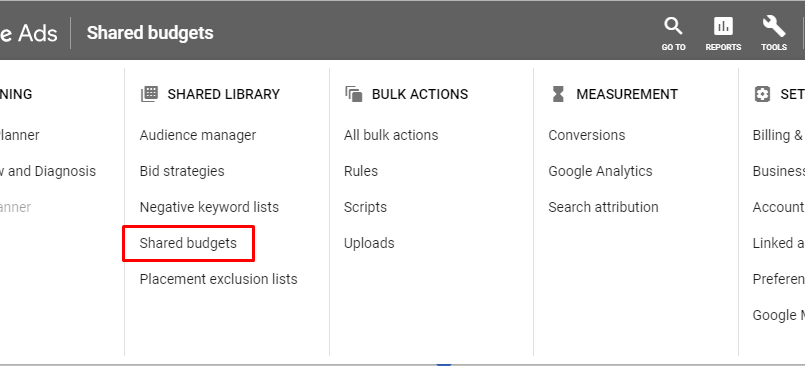
Task: Open Search attribution link
Action: (x=603, y=207)
